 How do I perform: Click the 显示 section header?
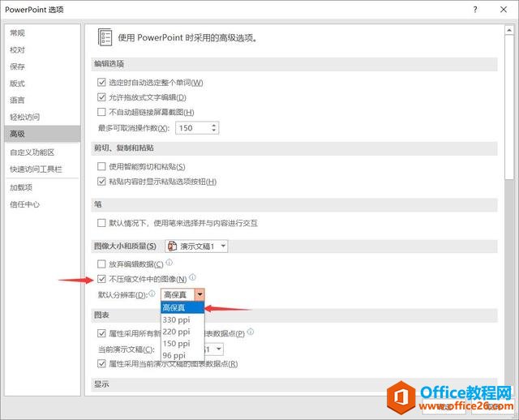pos(294,384)
